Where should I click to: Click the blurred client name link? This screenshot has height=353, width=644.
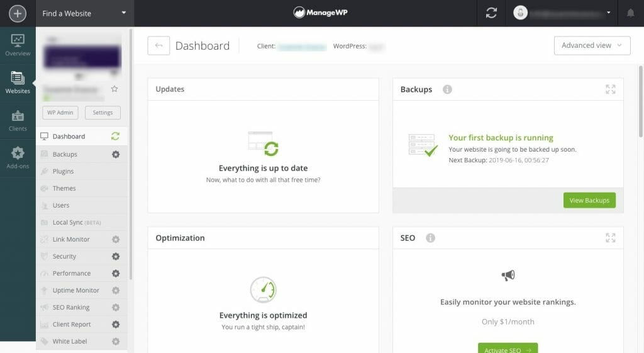[303, 47]
